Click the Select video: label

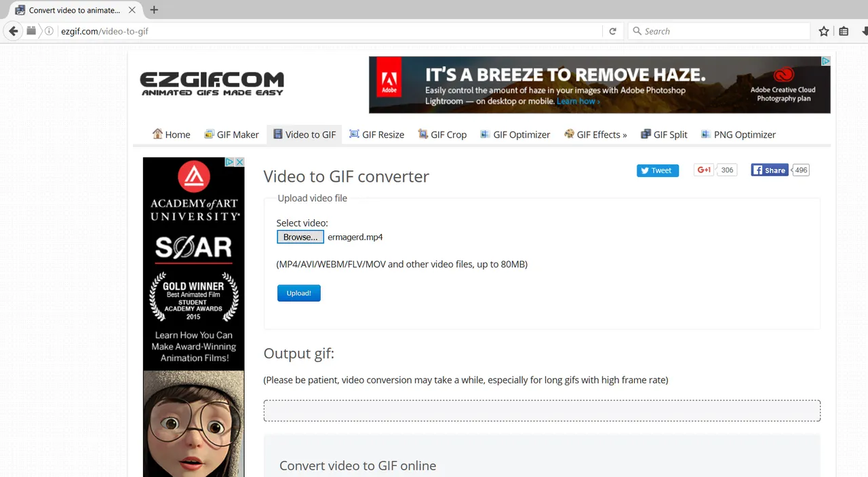[302, 223]
